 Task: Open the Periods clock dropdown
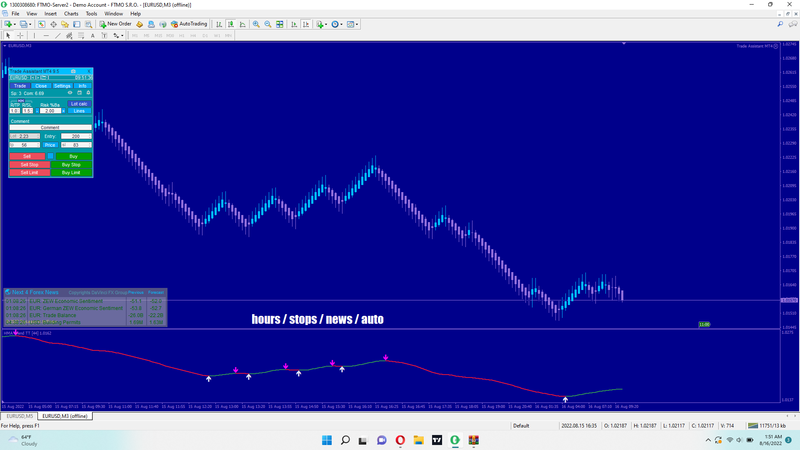336,24
